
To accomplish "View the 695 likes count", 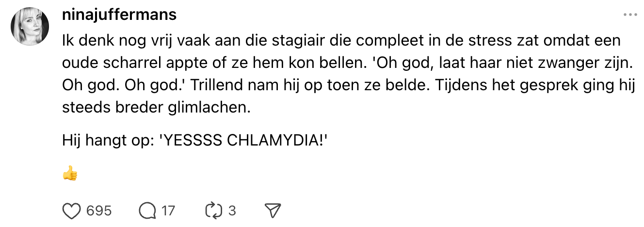I will [99, 211].
